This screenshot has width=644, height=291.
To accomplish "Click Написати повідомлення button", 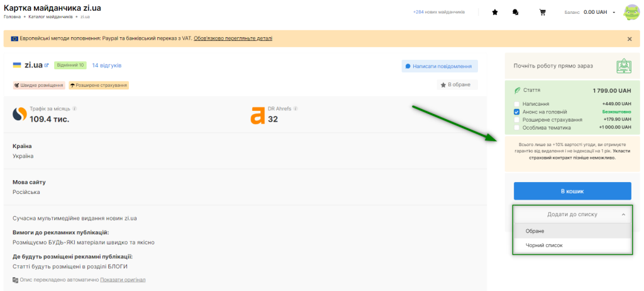I will 440,66.
